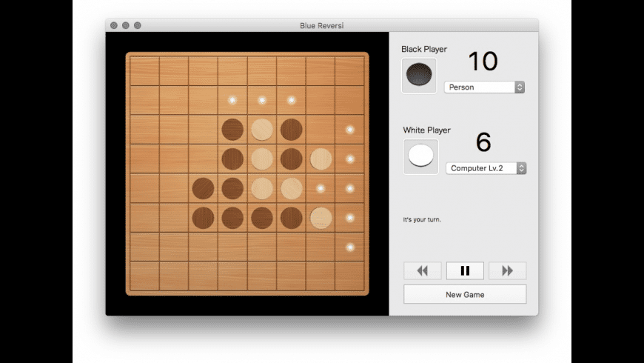This screenshot has height=363, width=644.
Task: Play the hint dot in row 5, column 8
Action: (350, 188)
